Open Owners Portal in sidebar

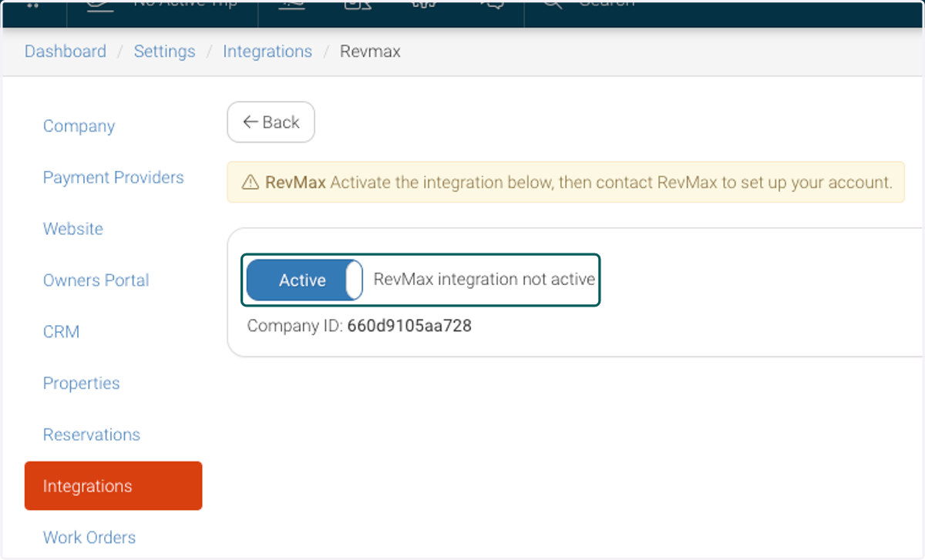[x=96, y=280]
